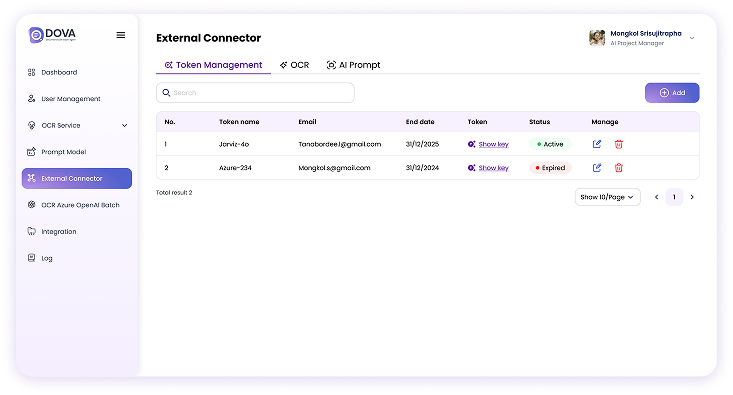
Task: Switch to the AI Prompt tab
Action: (x=353, y=65)
